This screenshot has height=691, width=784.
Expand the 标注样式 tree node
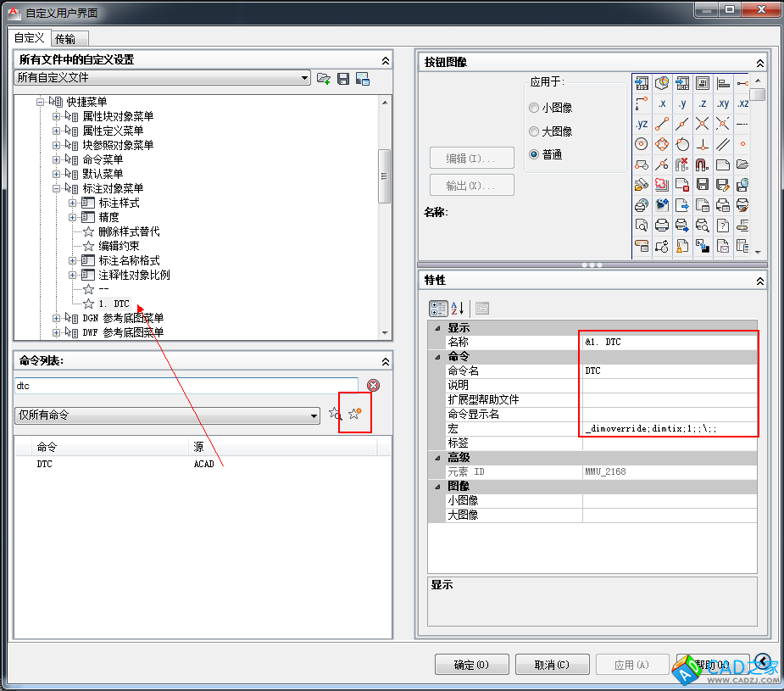[73, 203]
